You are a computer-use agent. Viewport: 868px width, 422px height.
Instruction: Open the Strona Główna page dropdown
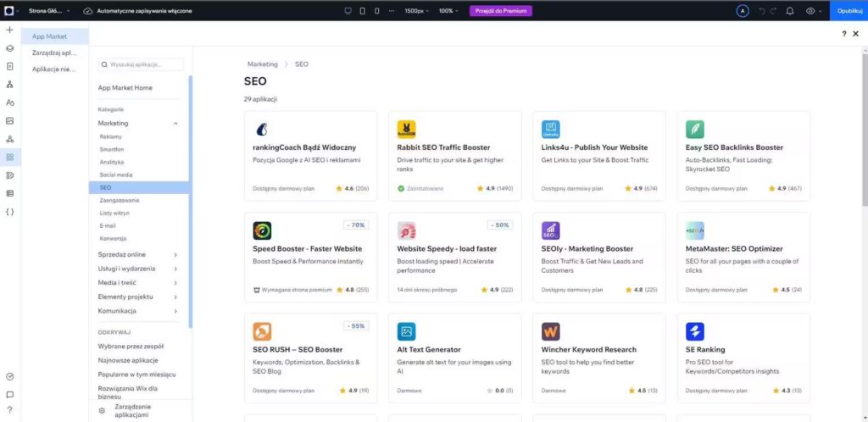click(x=49, y=10)
